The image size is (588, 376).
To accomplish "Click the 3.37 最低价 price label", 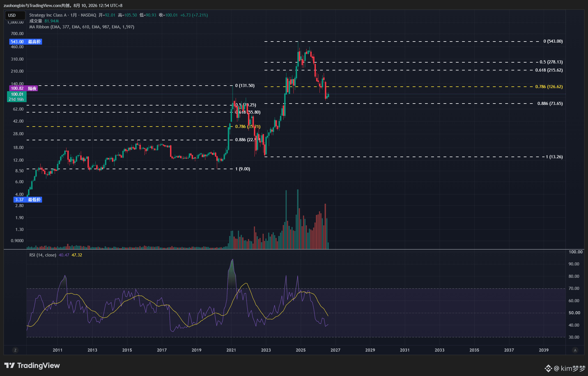I will click(27, 200).
